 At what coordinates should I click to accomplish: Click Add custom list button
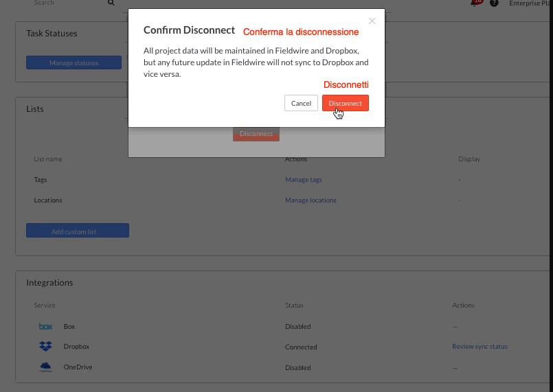78,230
